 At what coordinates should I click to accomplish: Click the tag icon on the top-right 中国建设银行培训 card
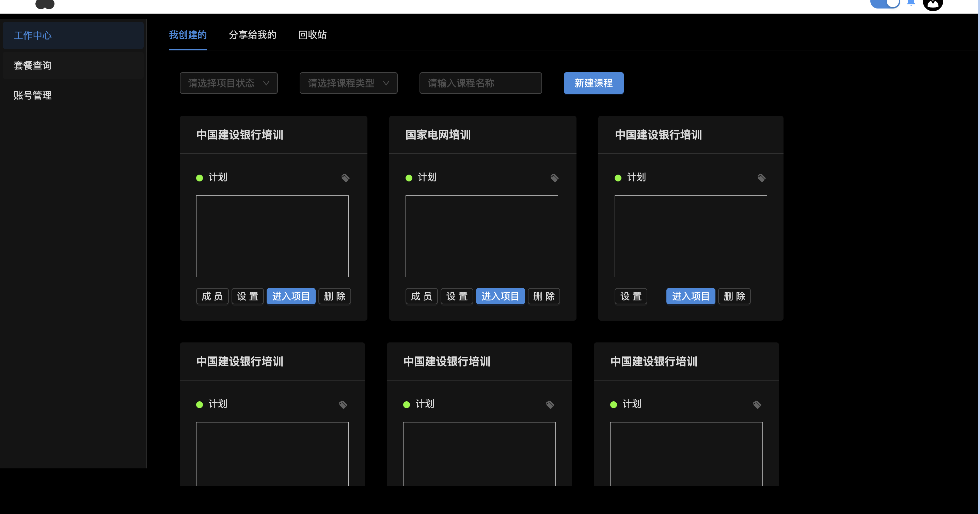click(x=761, y=178)
